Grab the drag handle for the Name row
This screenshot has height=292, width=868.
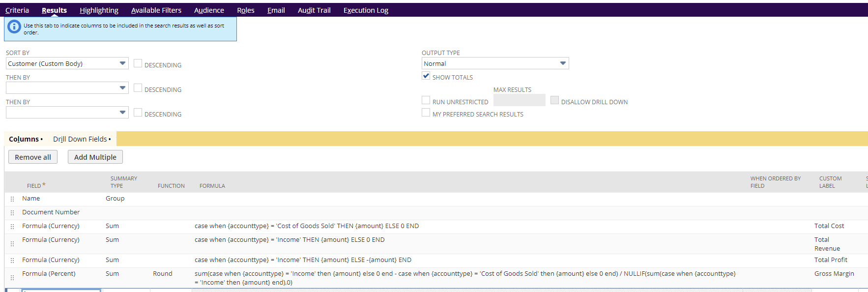pos(12,199)
